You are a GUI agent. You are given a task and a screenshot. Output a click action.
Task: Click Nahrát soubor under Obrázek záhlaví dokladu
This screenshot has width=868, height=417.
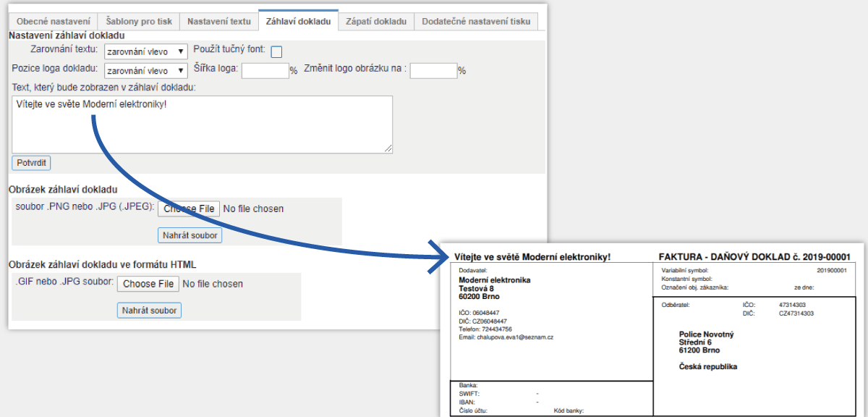click(190, 235)
